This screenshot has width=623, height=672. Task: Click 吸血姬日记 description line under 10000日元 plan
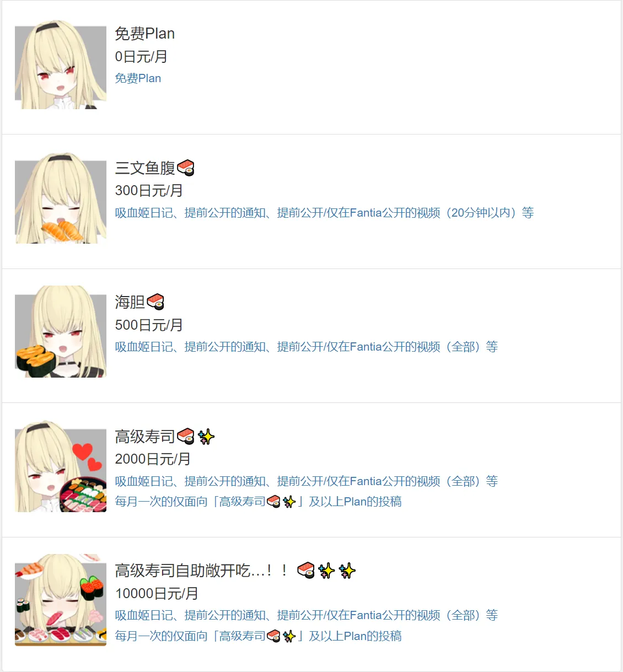306,615
